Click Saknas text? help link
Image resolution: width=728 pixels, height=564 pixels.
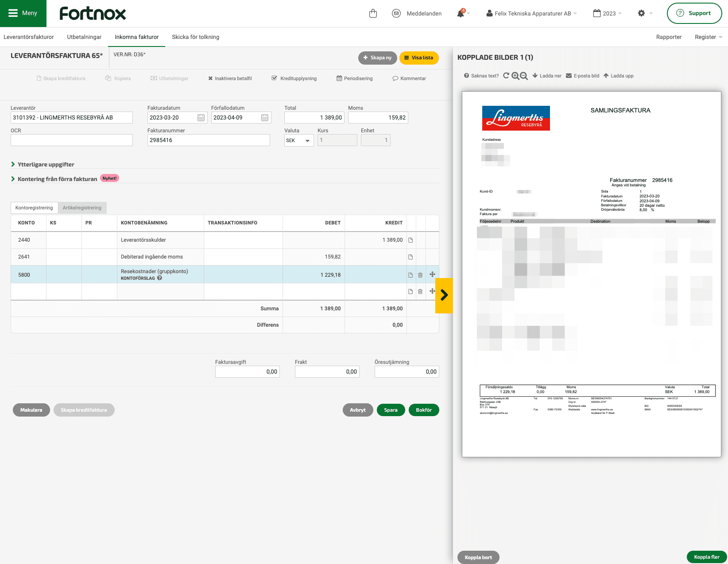[481, 76]
